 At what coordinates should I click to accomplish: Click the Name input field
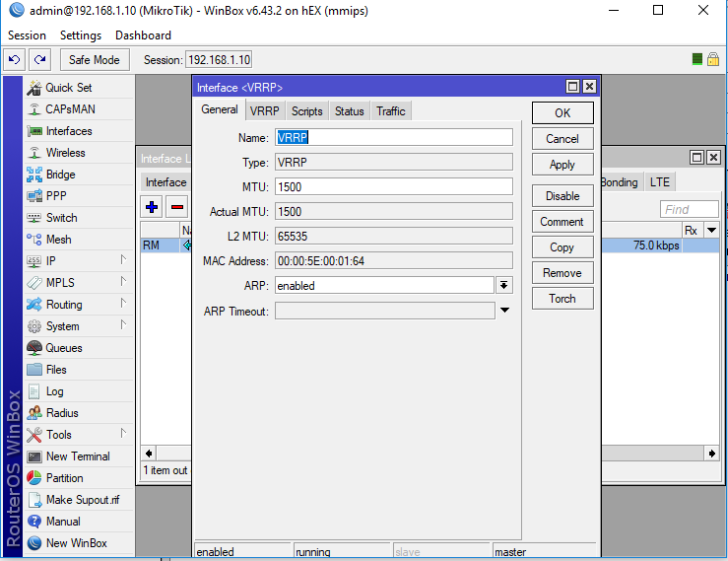394,138
